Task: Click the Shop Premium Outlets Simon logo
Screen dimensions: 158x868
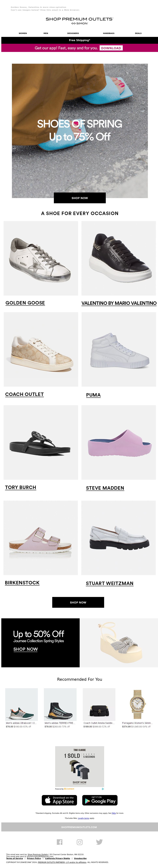Action: pos(79,21)
